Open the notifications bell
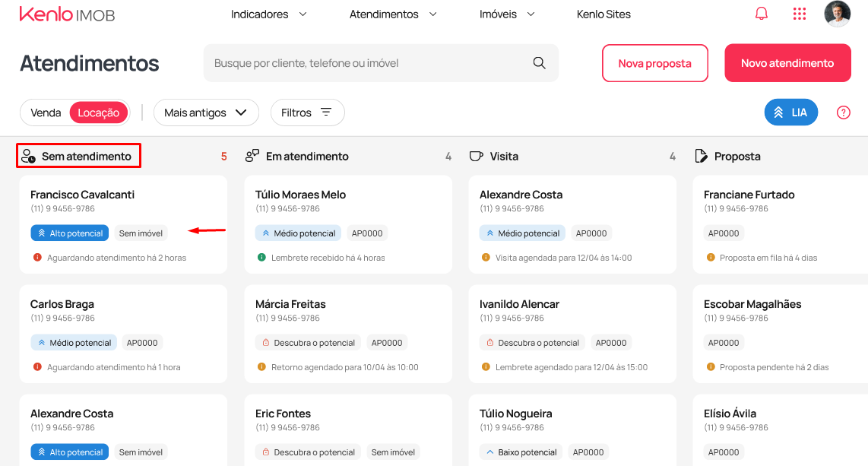 coord(762,13)
